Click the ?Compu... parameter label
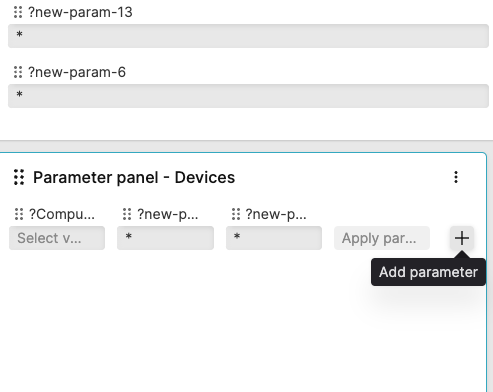The image size is (493, 392). 62,214
